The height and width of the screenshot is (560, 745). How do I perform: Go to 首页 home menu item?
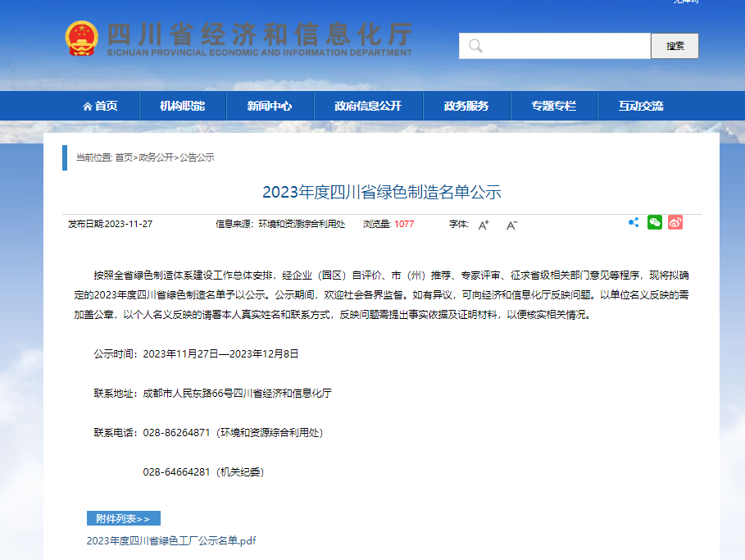point(100,106)
